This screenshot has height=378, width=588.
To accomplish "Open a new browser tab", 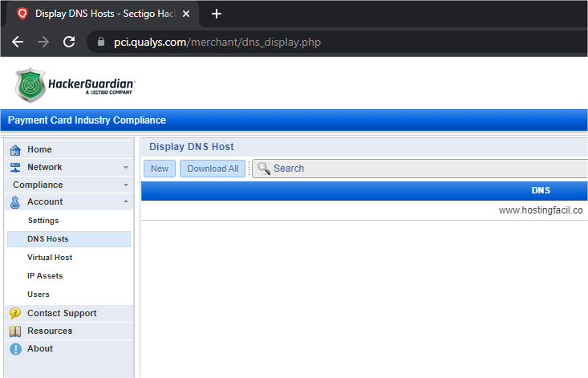I will click(216, 14).
